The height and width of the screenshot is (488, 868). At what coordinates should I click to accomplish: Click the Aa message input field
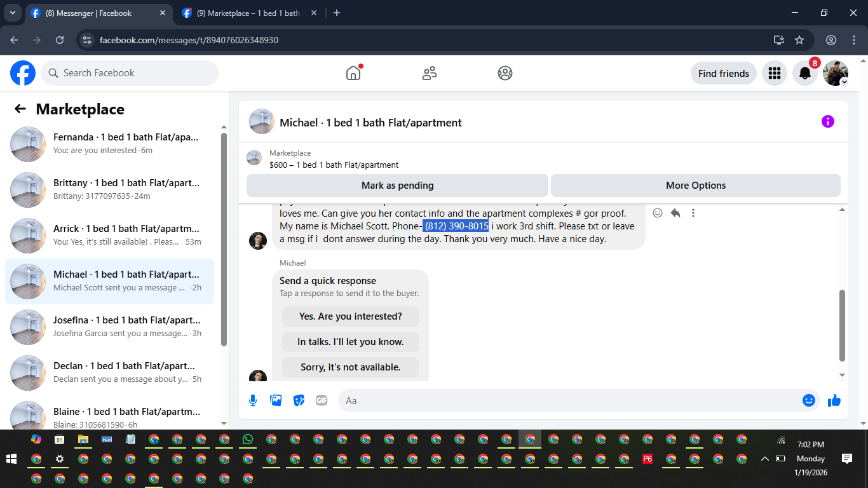[570, 400]
